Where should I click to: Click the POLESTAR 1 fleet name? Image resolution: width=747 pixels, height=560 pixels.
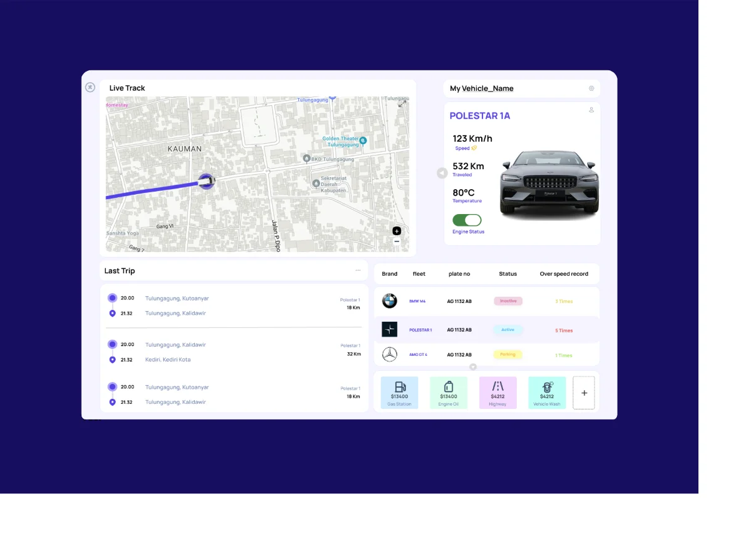tap(420, 330)
